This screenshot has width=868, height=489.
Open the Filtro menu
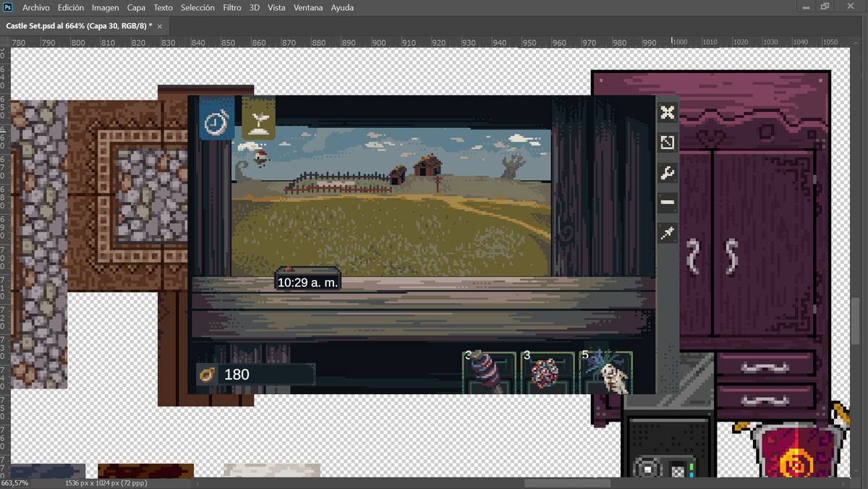[232, 7]
